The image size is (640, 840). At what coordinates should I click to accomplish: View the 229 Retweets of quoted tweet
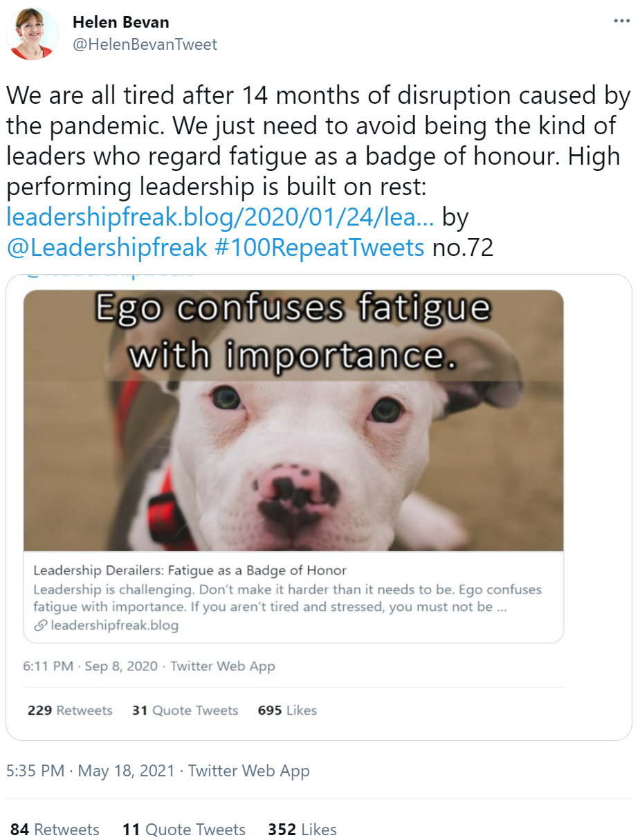[x=70, y=711]
